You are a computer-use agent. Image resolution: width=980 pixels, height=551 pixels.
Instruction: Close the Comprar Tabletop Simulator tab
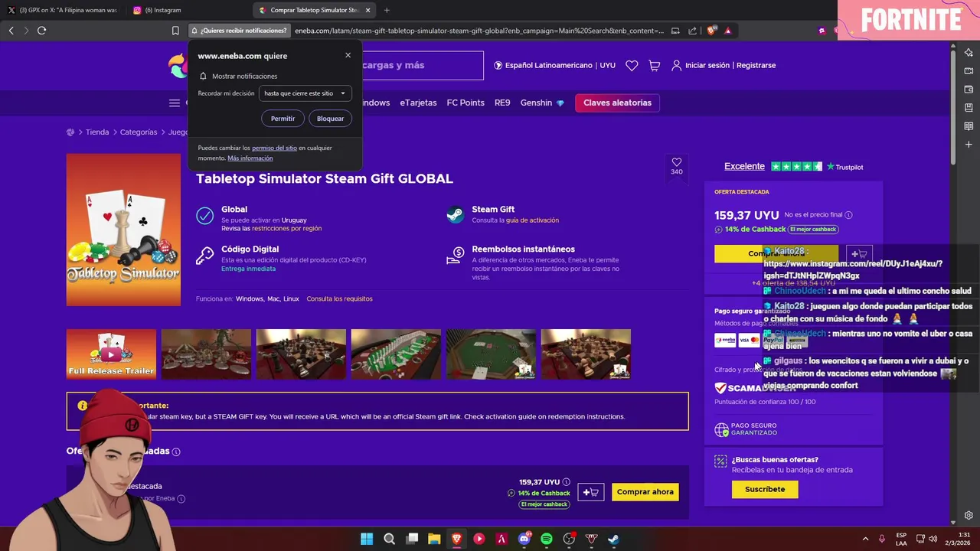[x=368, y=10]
